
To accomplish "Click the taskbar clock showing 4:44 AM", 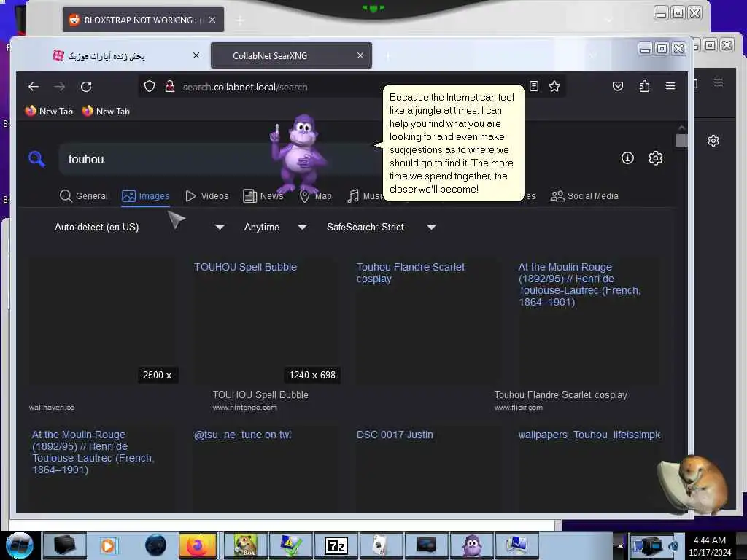I will pyautogui.click(x=710, y=546).
